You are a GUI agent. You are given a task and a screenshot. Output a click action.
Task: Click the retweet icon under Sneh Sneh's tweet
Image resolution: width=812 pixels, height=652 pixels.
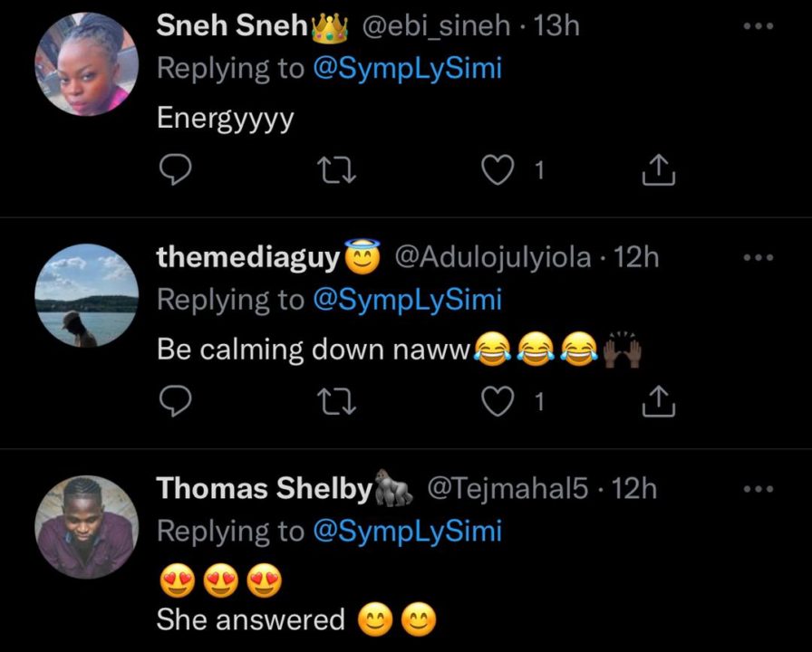(336, 169)
